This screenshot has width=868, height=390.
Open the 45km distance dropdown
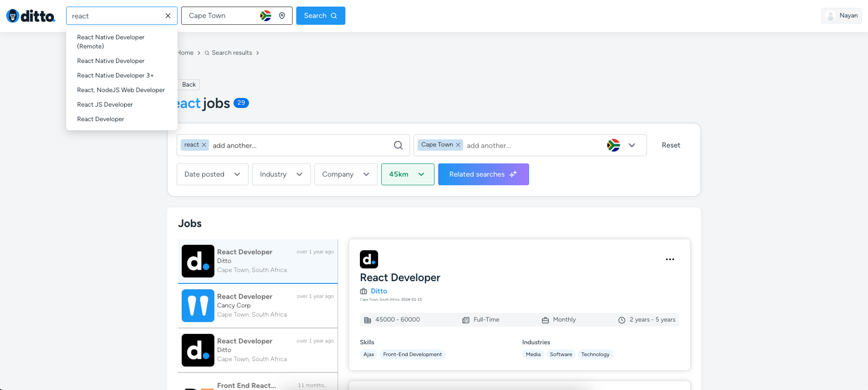[407, 174]
